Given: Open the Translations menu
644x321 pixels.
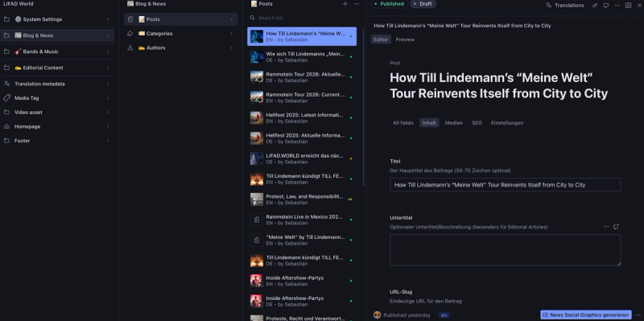Looking at the screenshot, I should click(x=565, y=6).
